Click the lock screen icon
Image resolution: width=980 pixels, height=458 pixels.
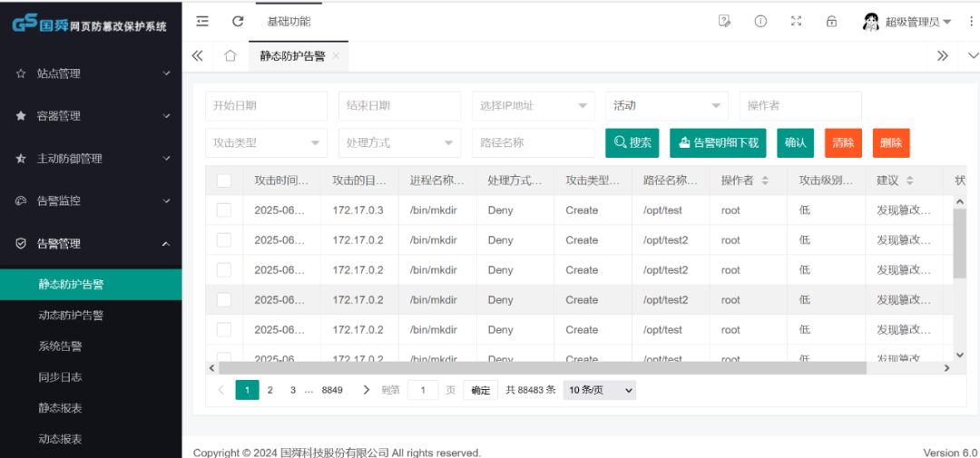[831, 21]
